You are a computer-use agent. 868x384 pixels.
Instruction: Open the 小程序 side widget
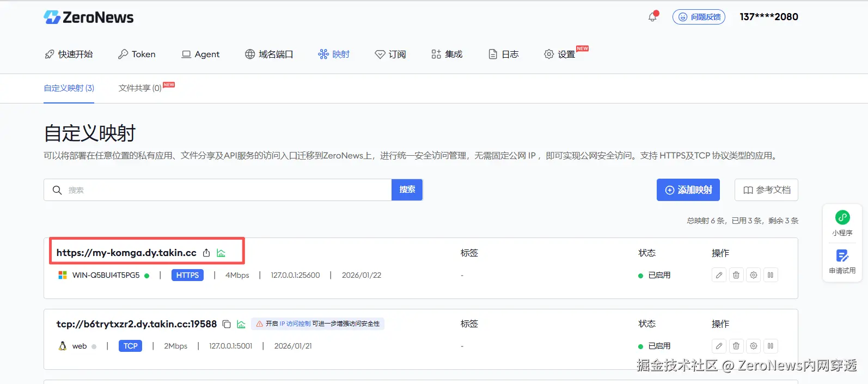[842, 223]
